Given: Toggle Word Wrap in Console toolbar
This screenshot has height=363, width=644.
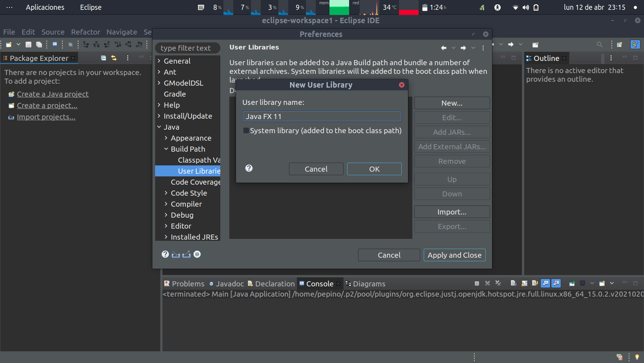Looking at the screenshot, I should pos(535,283).
